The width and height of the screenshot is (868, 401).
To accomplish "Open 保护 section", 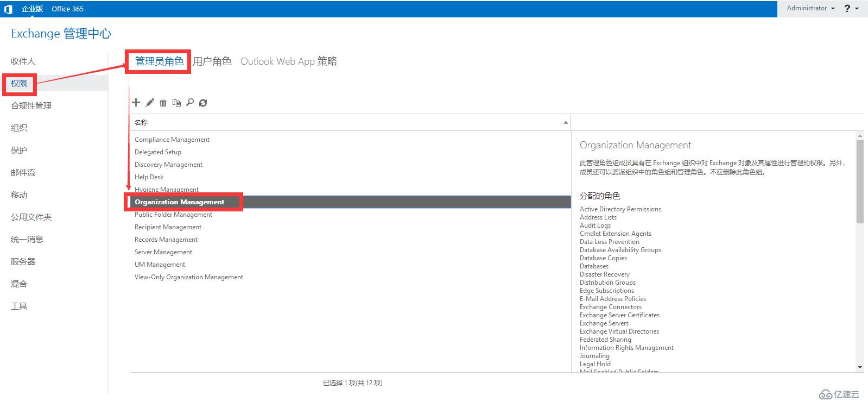I will pyautogui.click(x=19, y=150).
